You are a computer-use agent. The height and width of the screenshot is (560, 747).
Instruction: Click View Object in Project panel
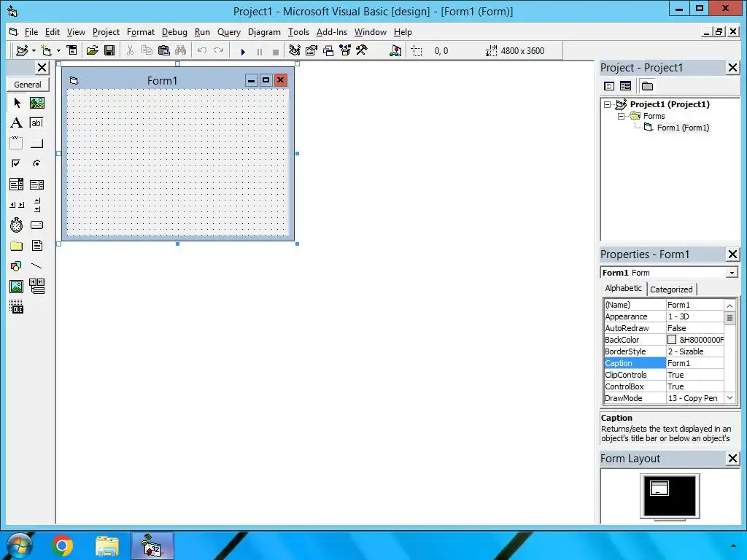(x=625, y=86)
